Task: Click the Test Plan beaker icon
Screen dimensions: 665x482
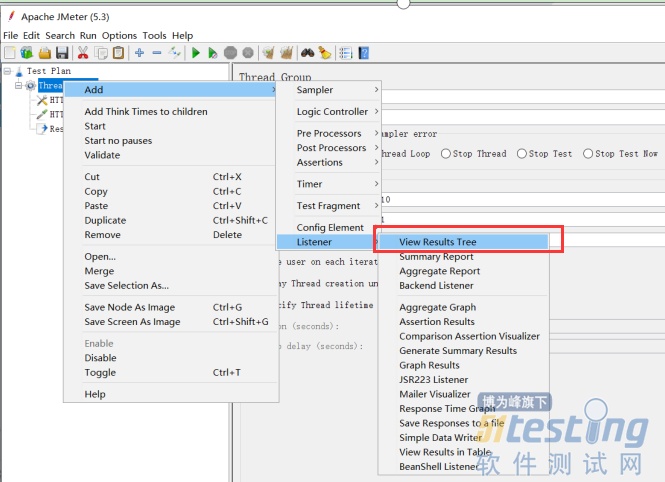Action: [x=19, y=71]
